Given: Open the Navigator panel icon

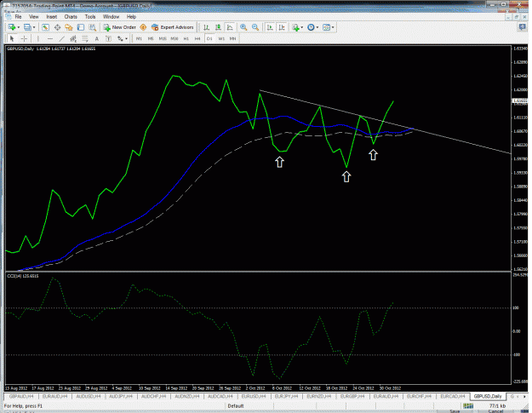Looking at the screenshot, I should tap(69, 27).
